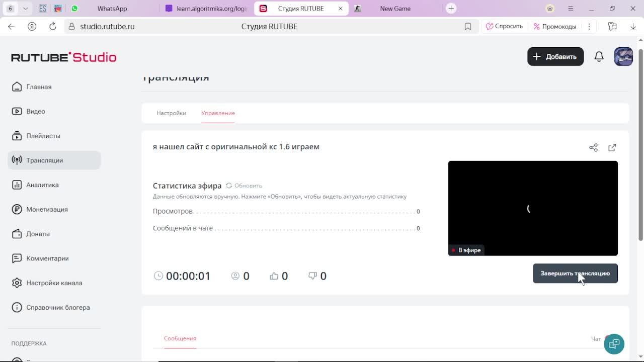The width and height of the screenshot is (644, 362).
Task: Click Сообщений в чате statistic row
Action: (286, 228)
